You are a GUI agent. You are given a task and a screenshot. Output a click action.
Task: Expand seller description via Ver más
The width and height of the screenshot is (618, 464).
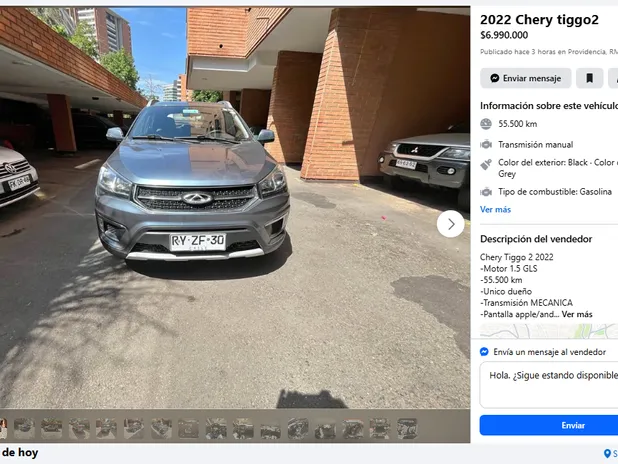coord(577,314)
